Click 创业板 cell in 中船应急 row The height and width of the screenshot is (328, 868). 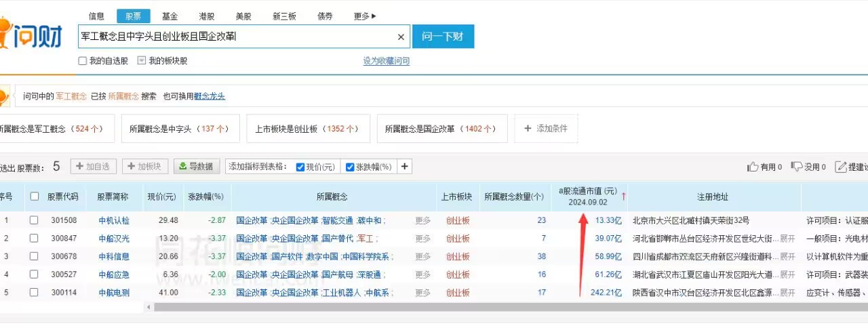(x=458, y=274)
